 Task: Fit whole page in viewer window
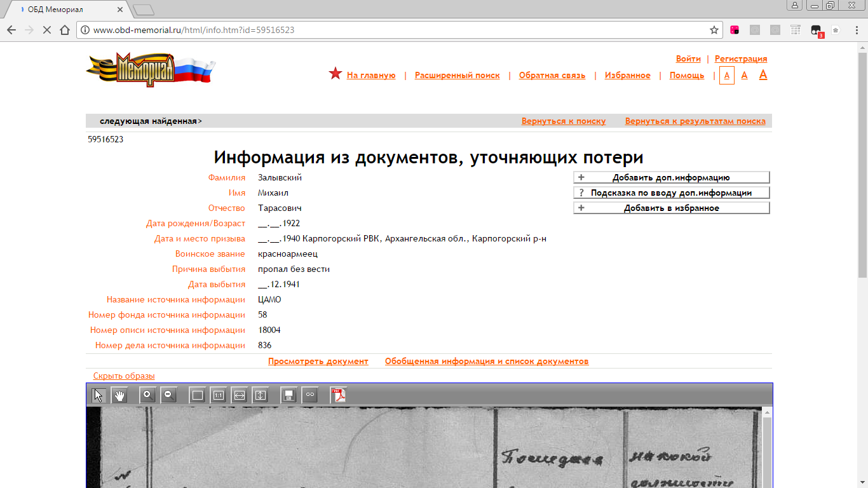point(198,395)
